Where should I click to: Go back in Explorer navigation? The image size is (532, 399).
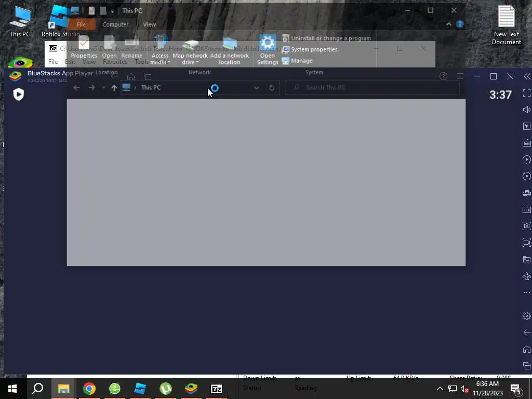(x=76, y=87)
